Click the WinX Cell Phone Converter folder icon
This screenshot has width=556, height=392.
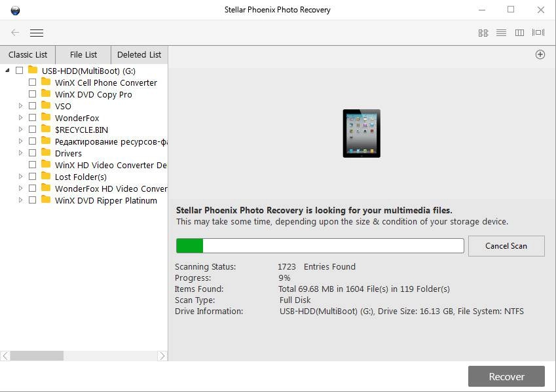46,82
